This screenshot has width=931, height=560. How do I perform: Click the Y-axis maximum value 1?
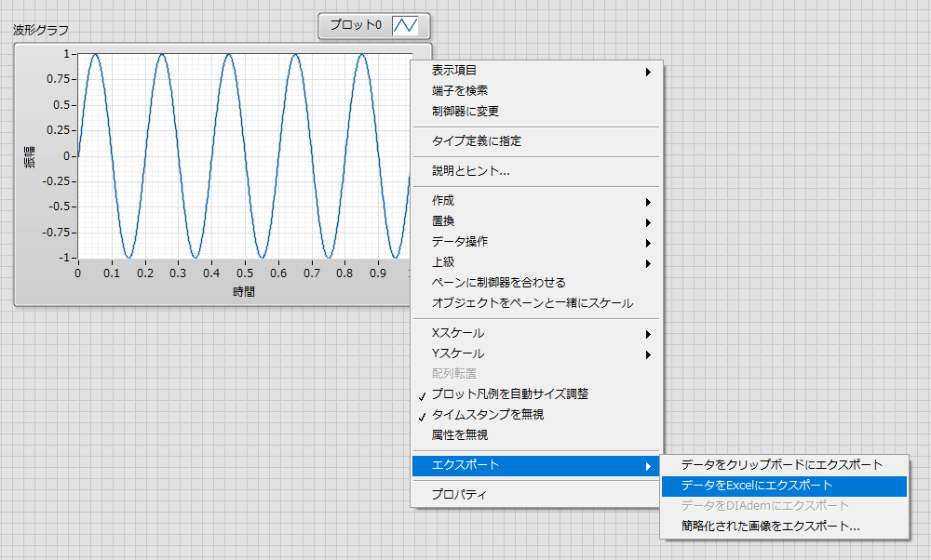(67, 54)
